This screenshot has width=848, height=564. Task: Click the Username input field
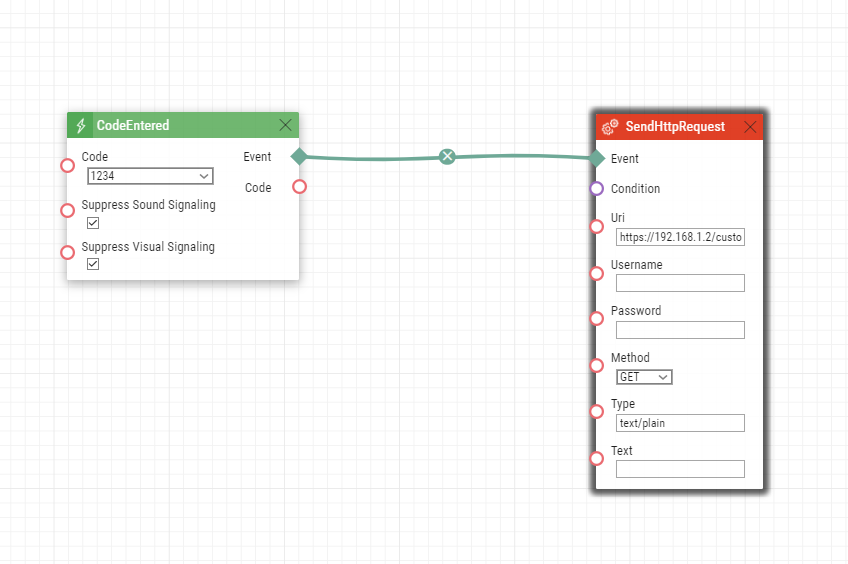coord(680,283)
